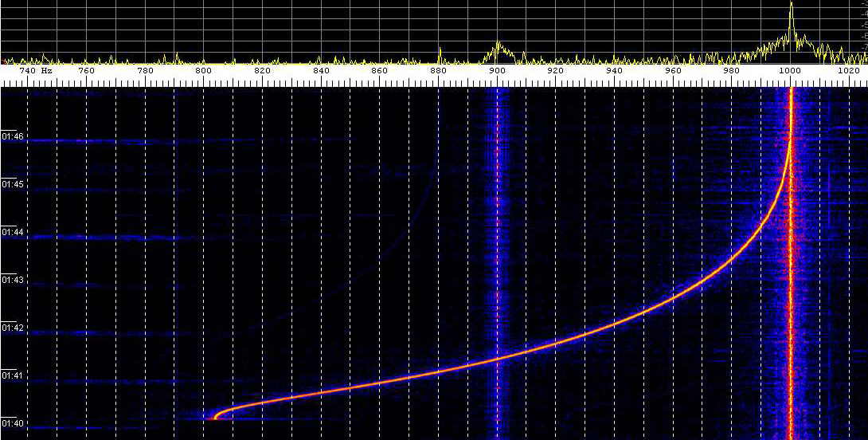Click the 980 frequency scale label

point(731,71)
